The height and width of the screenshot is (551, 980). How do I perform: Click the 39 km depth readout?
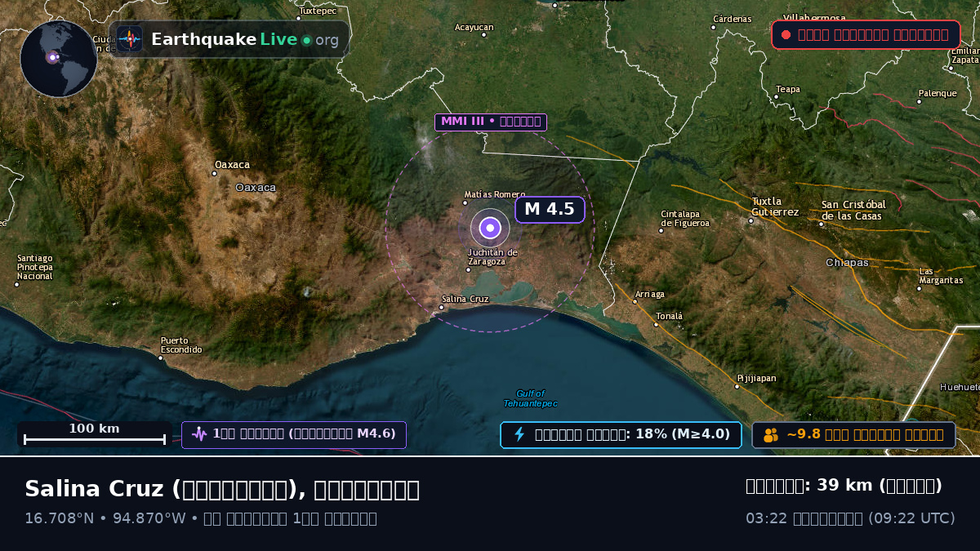[x=844, y=486]
